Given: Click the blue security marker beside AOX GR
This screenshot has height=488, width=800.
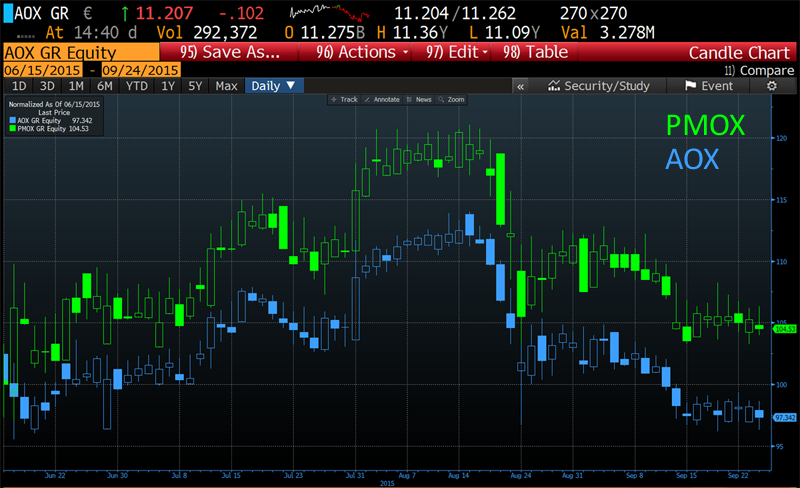Looking at the screenshot, I should tap(8, 13).
